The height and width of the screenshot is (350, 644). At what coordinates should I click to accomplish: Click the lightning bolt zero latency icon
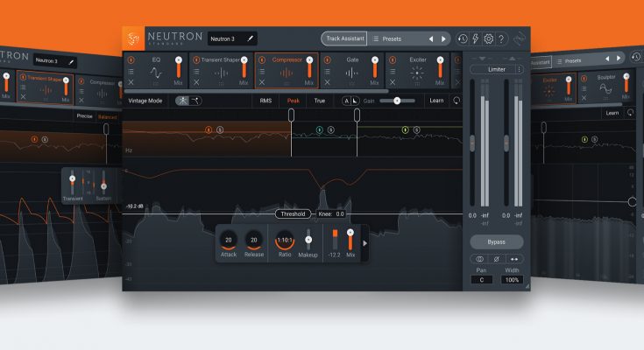475,39
